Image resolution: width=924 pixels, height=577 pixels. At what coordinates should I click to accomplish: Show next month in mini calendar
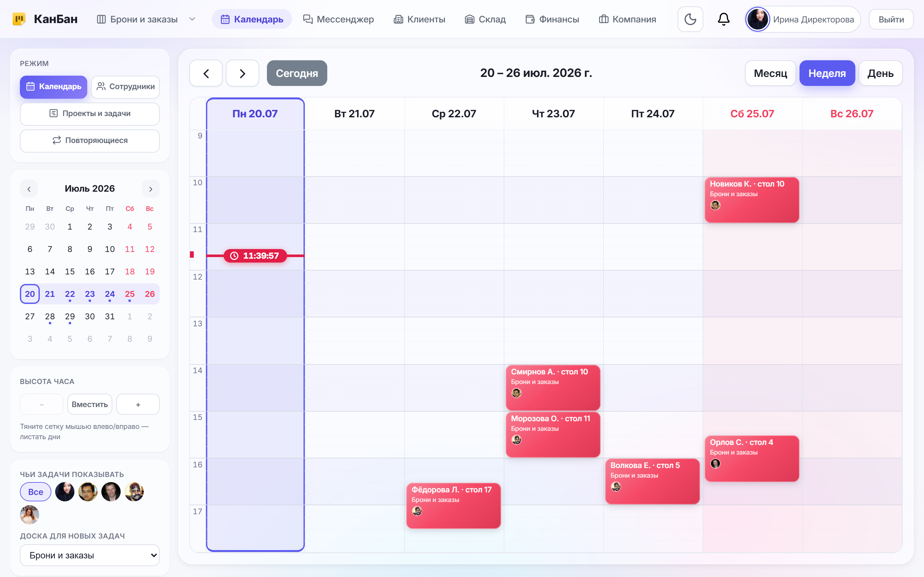[151, 189]
